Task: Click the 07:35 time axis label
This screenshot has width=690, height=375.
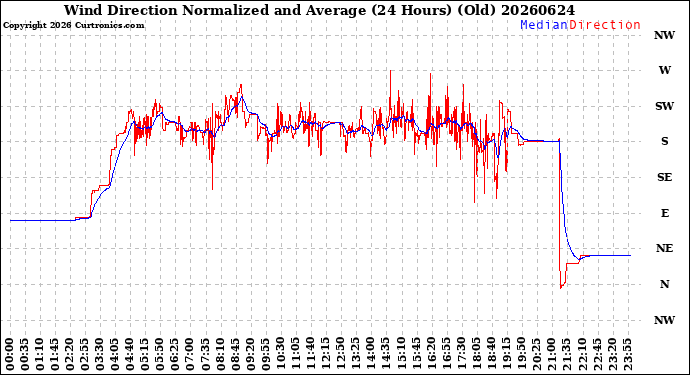Action: 205,355
